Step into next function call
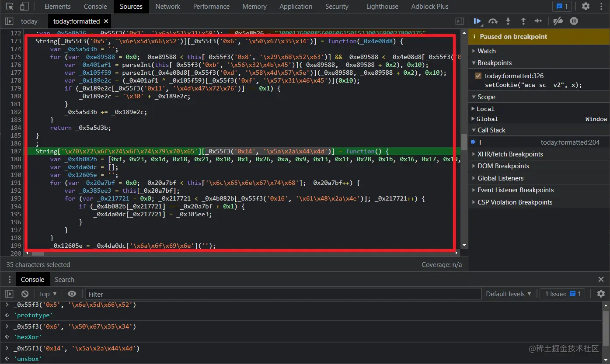 508,21
